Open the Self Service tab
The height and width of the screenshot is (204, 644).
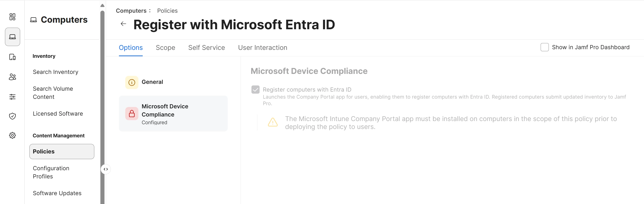coord(206,48)
